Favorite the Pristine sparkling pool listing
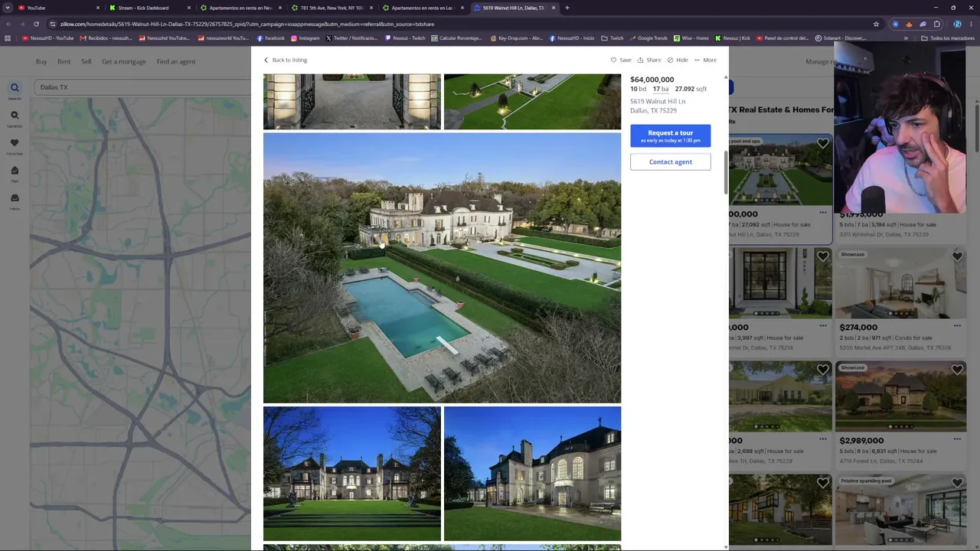This screenshot has height=551, width=980. tap(957, 483)
